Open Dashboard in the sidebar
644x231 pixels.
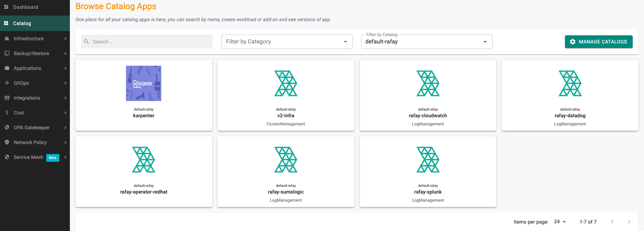[x=35, y=7]
